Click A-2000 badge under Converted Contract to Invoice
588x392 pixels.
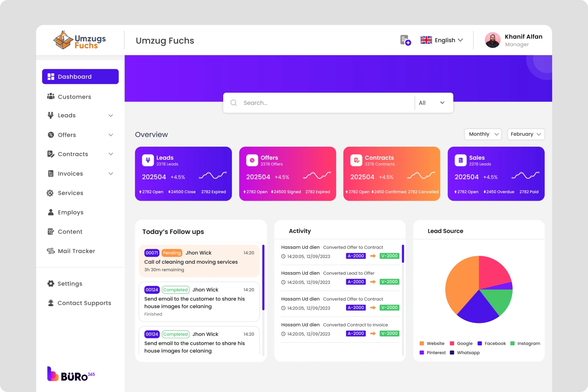[x=356, y=333]
